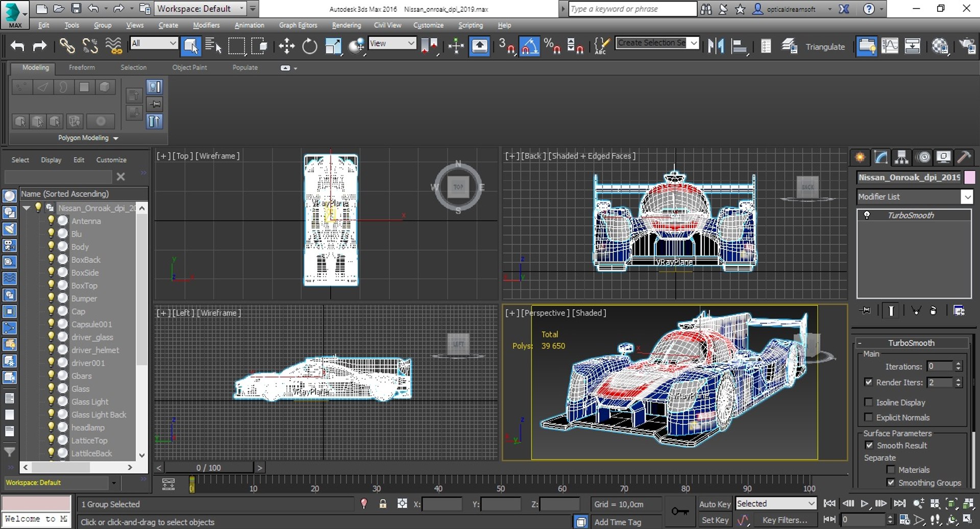
Task: Collapse the Nissan_Onroak group tree node
Action: (27, 208)
